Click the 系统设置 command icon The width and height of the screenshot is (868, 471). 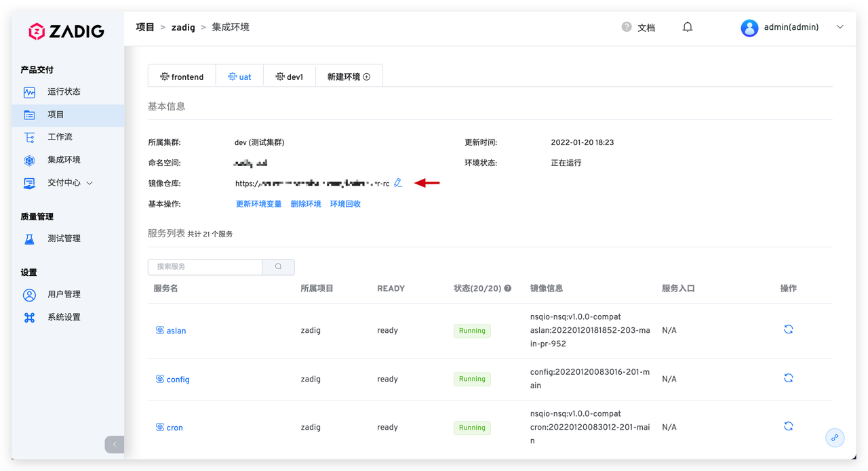click(x=29, y=318)
